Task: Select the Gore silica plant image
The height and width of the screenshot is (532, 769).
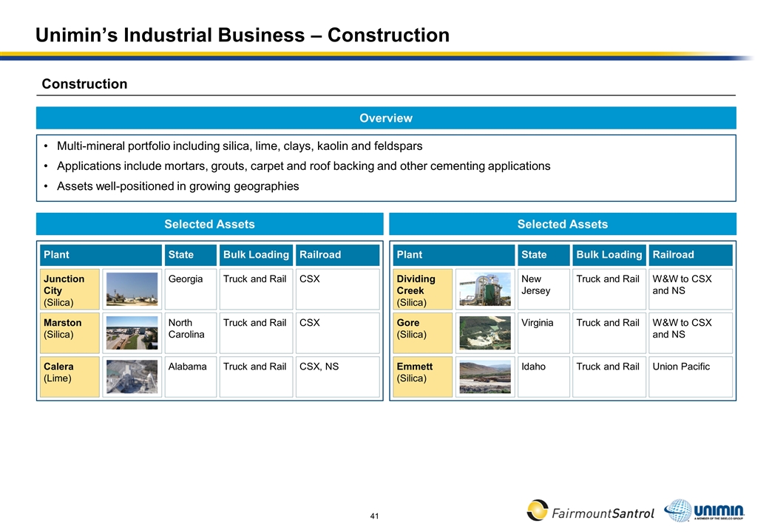Action: click(x=484, y=332)
